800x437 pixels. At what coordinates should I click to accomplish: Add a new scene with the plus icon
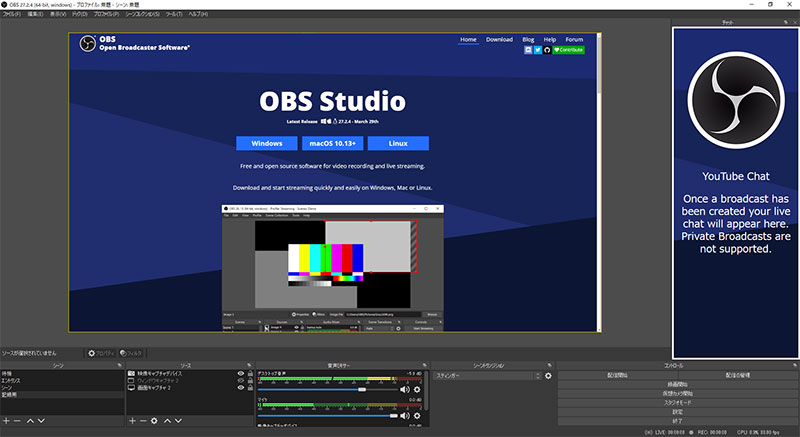point(8,420)
